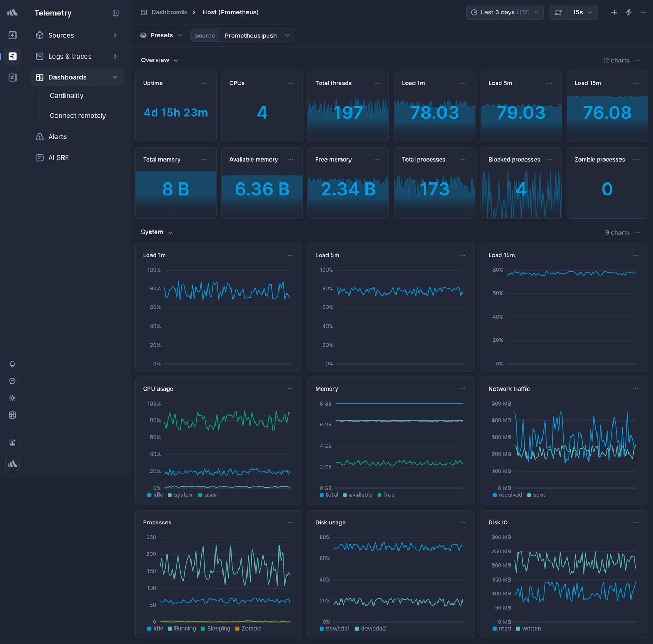
Task: Click the plus icon to add chart
Action: pyautogui.click(x=614, y=12)
